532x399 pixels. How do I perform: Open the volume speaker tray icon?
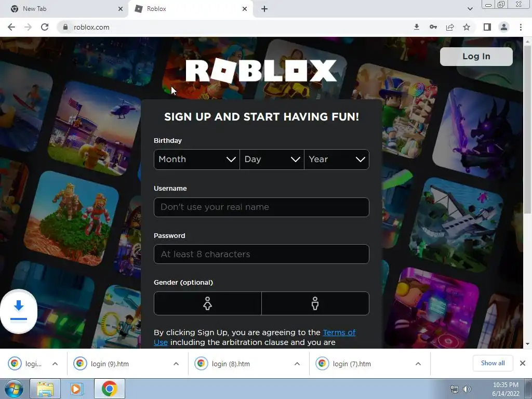click(467, 389)
